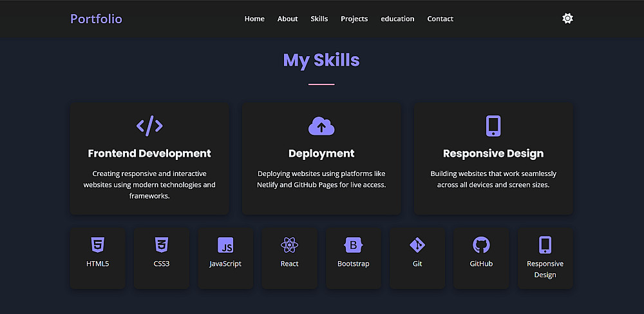This screenshot has height=314, width=644.
Task: Select the Skills nav link
Action: (319, 19)
